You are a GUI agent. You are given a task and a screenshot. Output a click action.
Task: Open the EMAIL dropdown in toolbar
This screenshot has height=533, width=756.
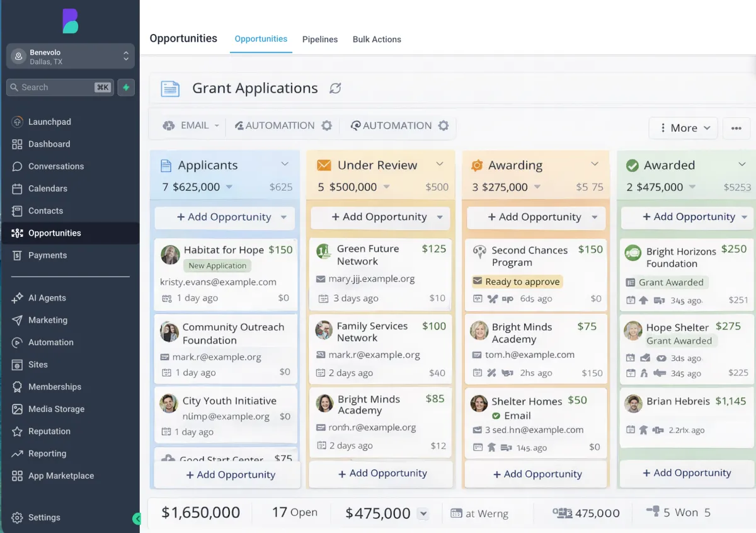click(192, 125)
